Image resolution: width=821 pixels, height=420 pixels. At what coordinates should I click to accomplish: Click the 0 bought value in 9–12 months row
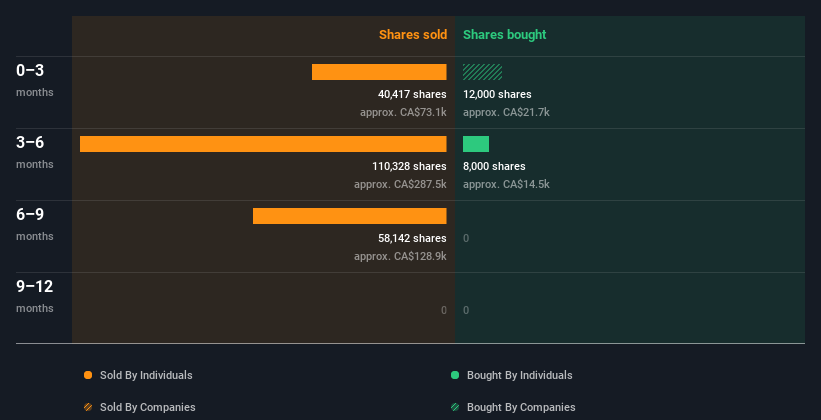coord(466,310)
